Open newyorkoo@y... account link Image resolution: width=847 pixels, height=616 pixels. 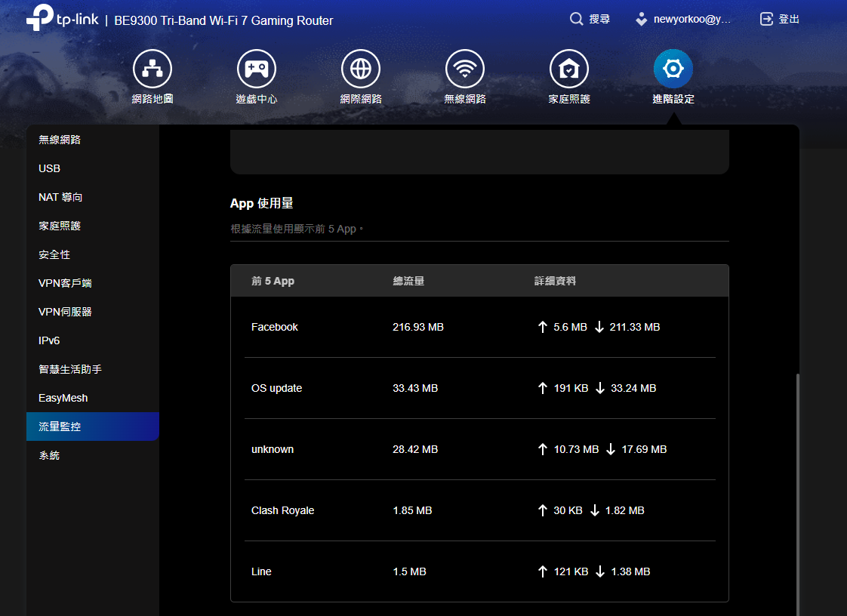[692, 19]
